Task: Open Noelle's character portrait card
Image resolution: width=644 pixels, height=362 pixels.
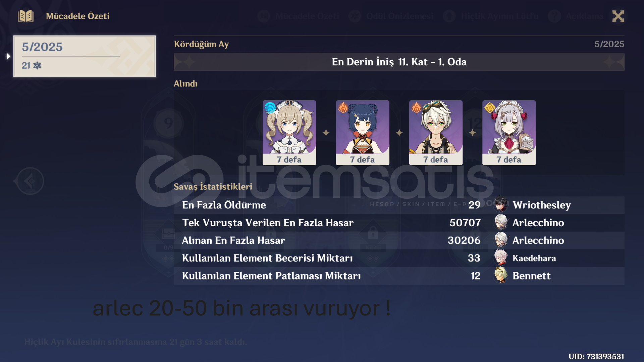Action: click(509, 132)
